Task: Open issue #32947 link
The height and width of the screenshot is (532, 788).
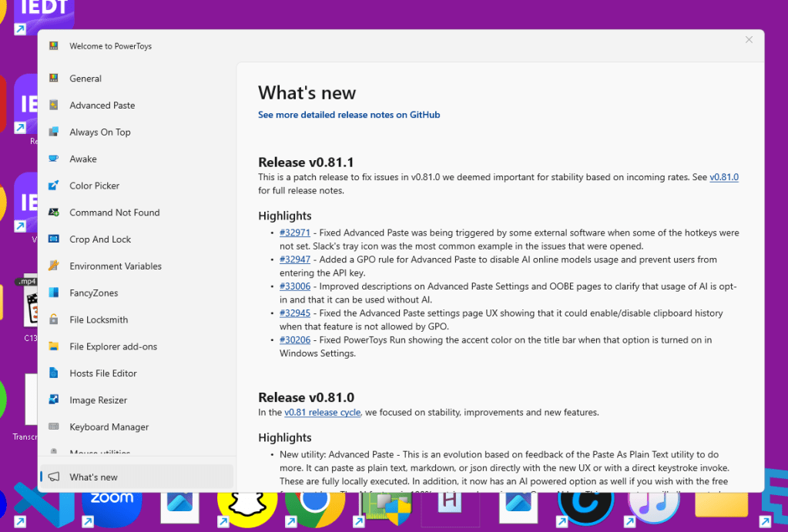Action: 295,259
